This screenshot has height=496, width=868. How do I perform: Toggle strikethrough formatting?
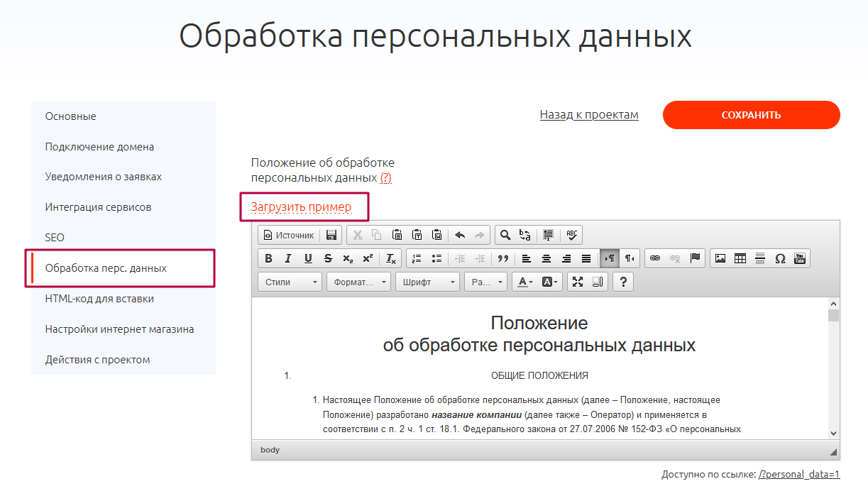click(328, 258)
